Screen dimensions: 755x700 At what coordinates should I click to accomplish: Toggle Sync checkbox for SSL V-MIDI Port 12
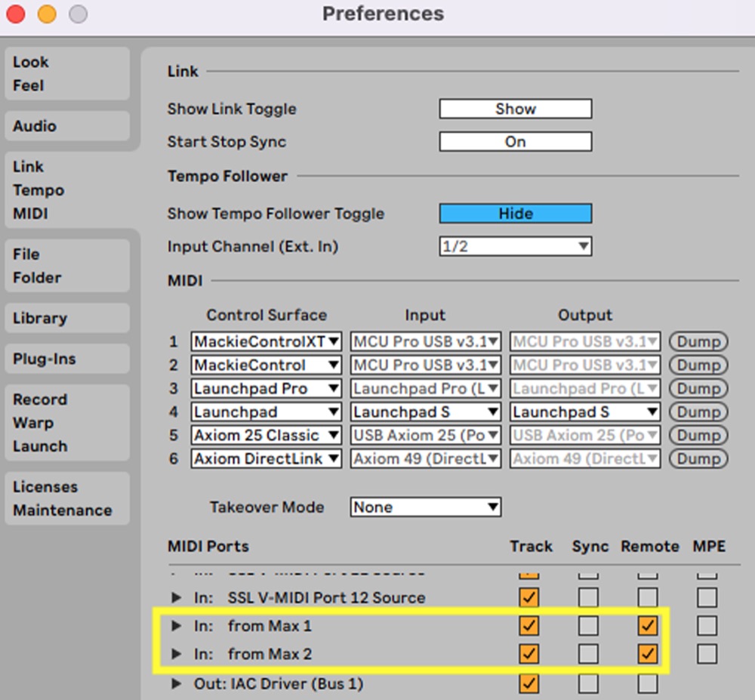588,597
